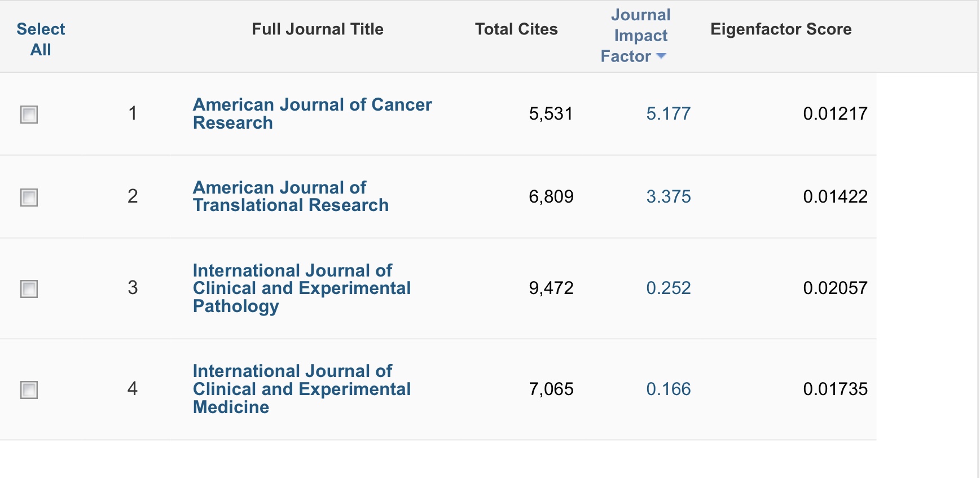This screenshot has width=980, height=478.
Task: Check the box for American Journal of Cancer Research
Action: (x=29, y=115)
